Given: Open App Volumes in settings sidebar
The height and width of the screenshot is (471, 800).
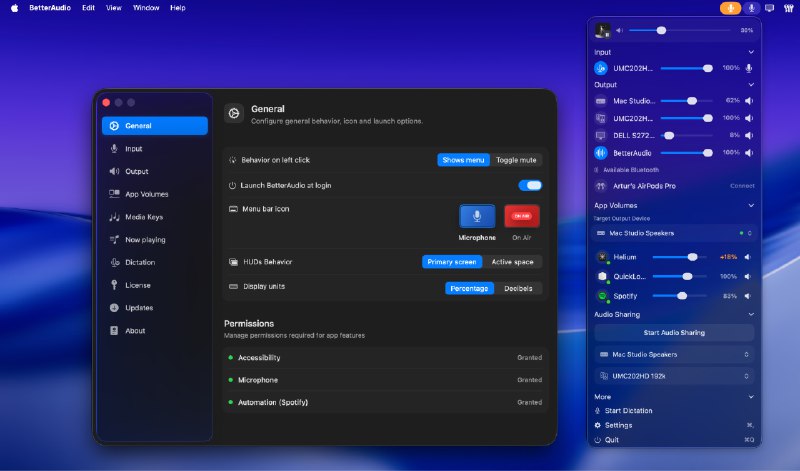Looking at the screenshot, I should [x=155, y=194].
